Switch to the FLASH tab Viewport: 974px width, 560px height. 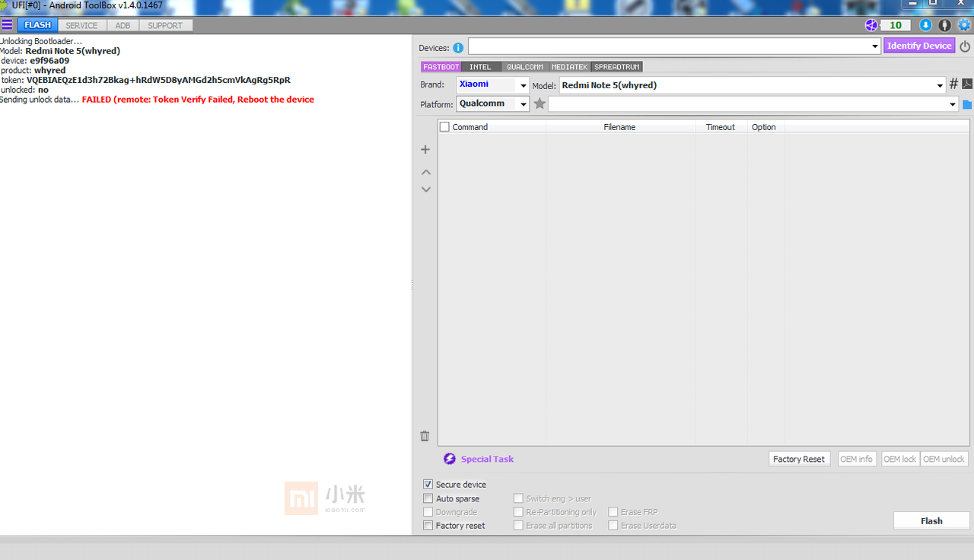[37, 25]
